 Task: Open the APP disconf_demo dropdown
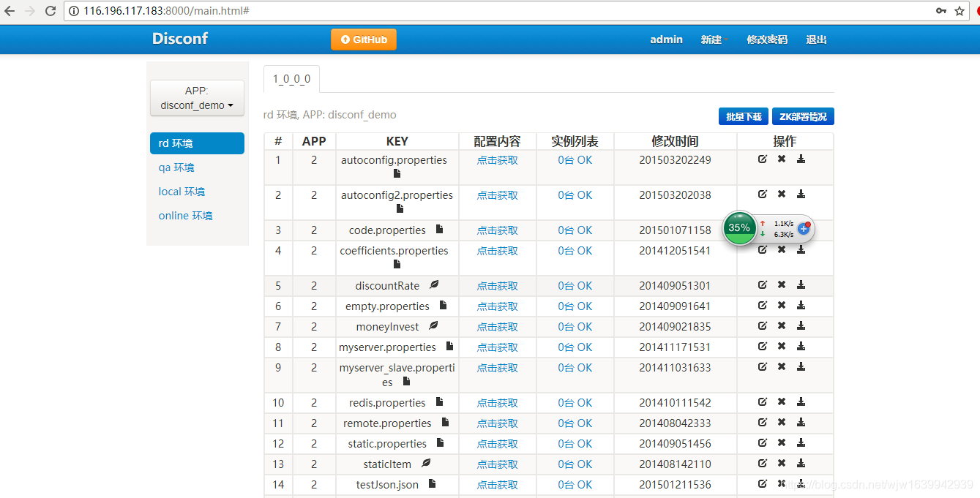[197, 98]
